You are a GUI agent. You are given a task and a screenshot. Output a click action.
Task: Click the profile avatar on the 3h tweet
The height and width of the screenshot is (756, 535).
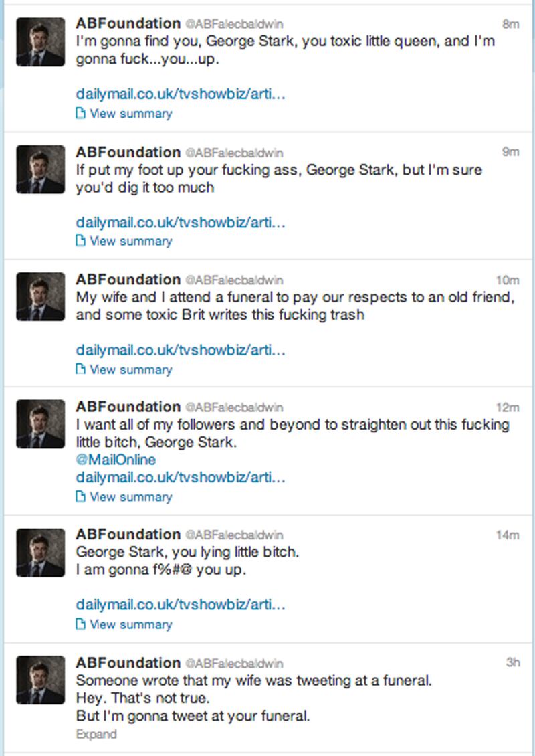[x=40, y=680]
